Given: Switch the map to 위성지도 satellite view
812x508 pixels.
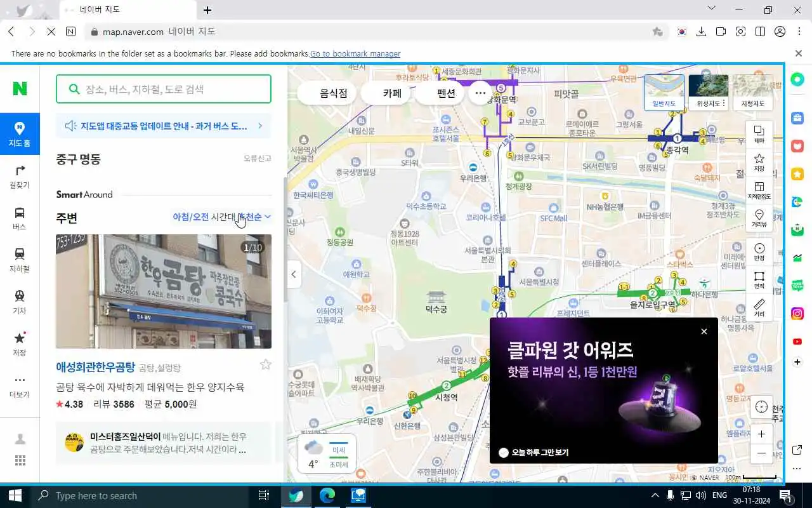Looking at the screenshot, I should [708, 92].
